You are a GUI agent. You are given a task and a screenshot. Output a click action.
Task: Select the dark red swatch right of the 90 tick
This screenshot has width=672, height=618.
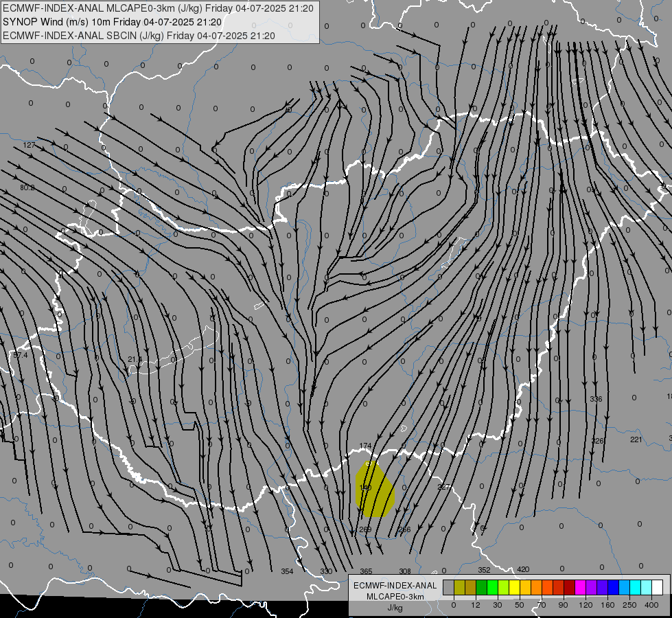569,588
